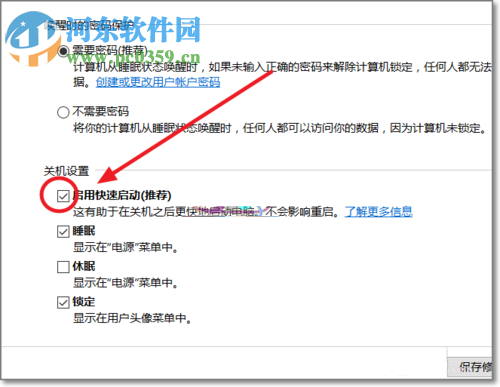Uncheck the 睡眠 checkbox

click(x=63, y=231)
